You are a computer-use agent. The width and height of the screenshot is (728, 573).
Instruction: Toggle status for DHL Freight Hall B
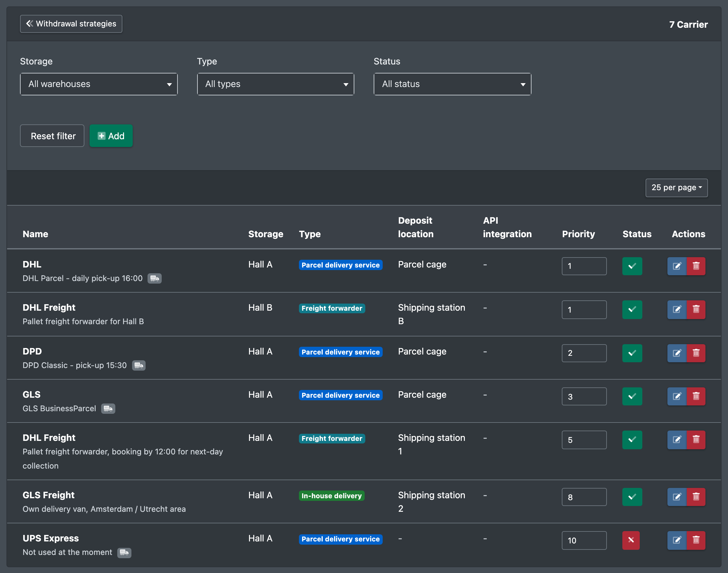pos(632,309)
